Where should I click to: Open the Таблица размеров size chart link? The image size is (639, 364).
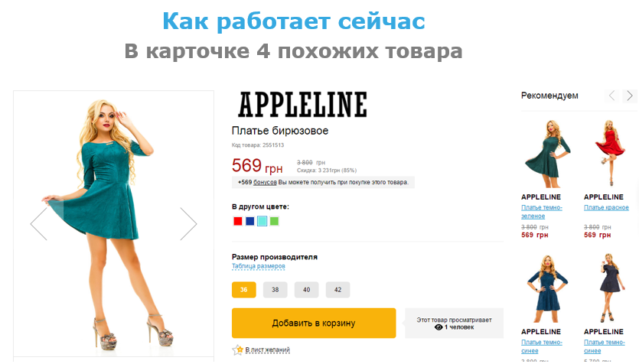(x=259, y=266)
